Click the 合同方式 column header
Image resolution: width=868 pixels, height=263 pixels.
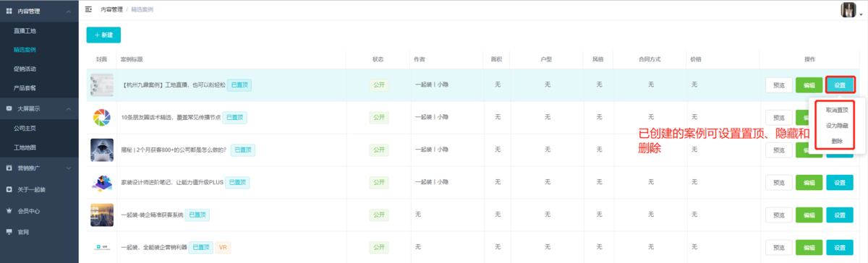650,59
